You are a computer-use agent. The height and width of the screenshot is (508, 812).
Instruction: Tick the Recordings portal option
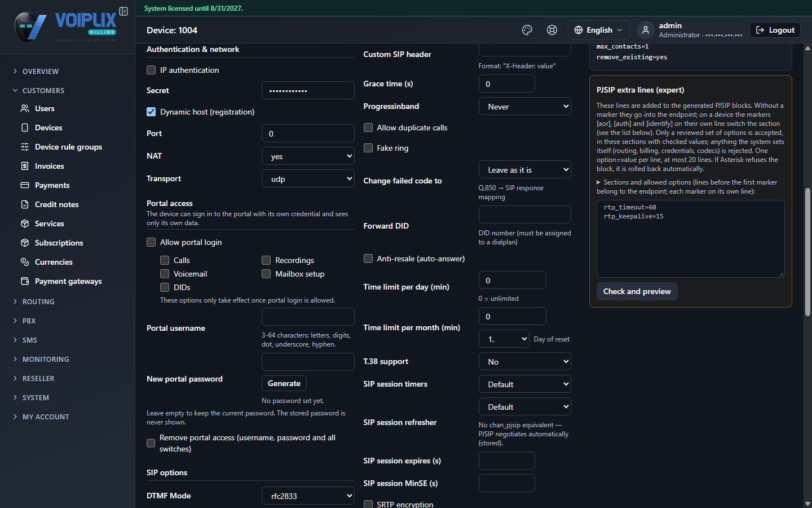click(x=266, y=260)
